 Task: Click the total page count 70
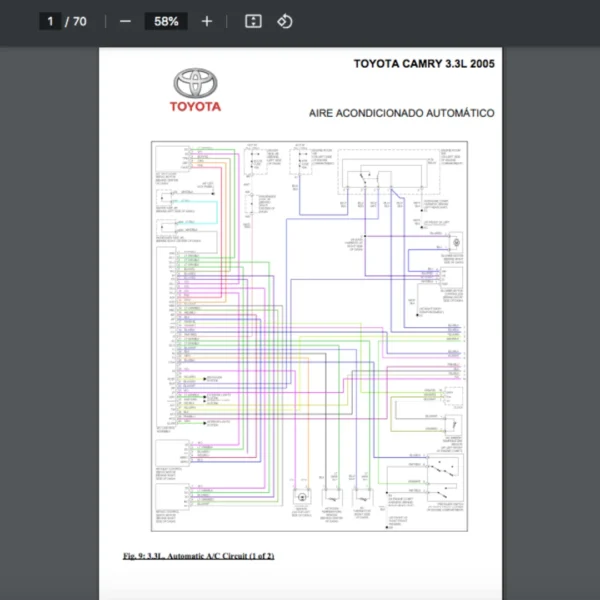tap(79, 21)
